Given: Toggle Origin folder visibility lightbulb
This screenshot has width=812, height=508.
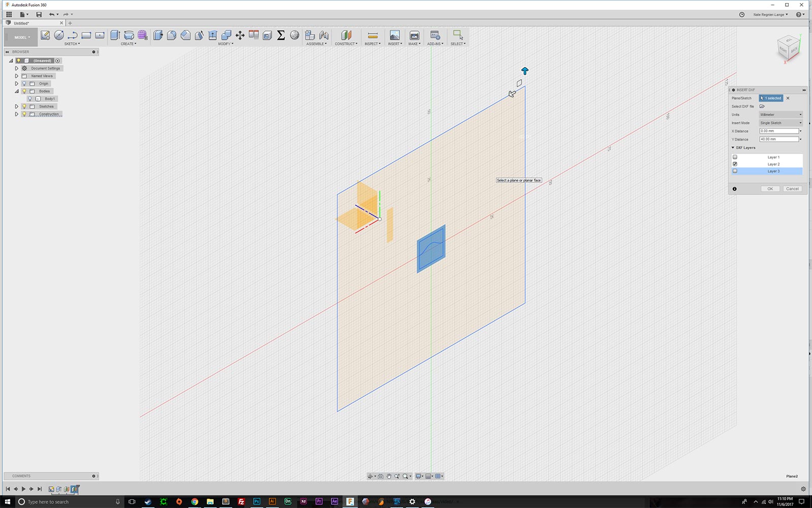Looking at the screenshot, I should (24, 83).
